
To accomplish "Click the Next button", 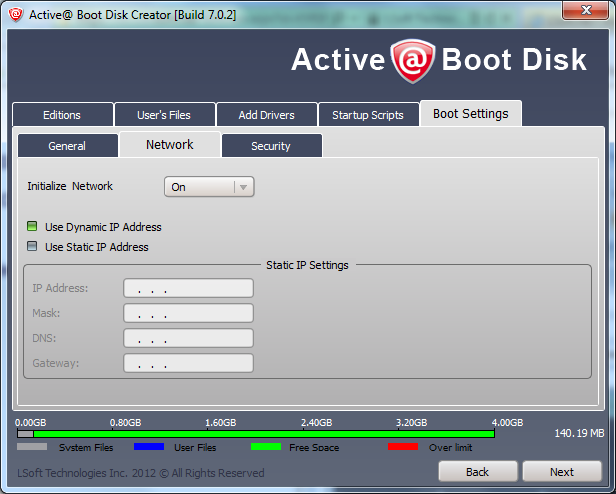I will (x=562, y=471).
